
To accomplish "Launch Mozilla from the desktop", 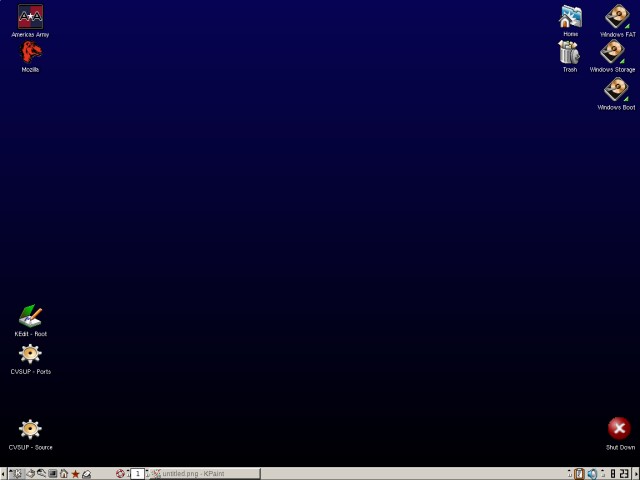I will pos(30,52).
